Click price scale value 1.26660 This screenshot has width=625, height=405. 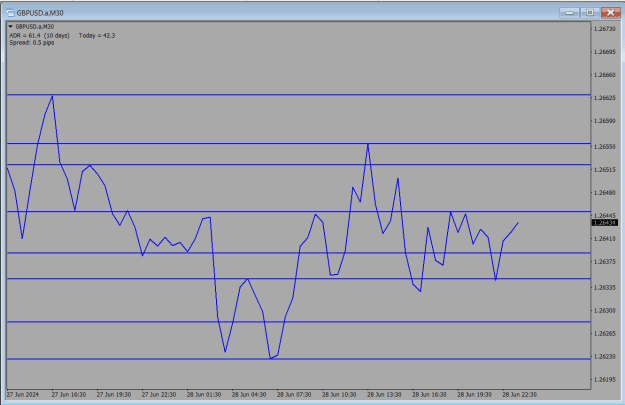tap(605, 75)
